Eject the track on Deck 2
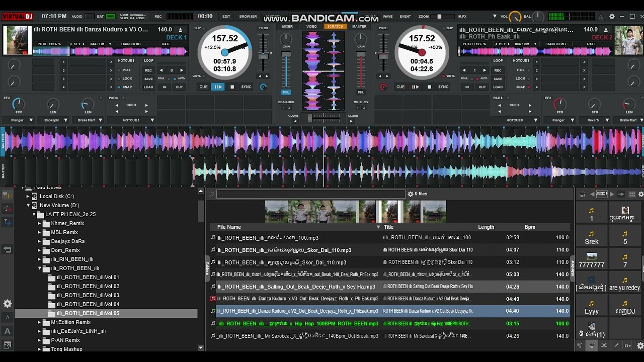The width and height of the screenshot is (644, 362). [x=606, y=30]
